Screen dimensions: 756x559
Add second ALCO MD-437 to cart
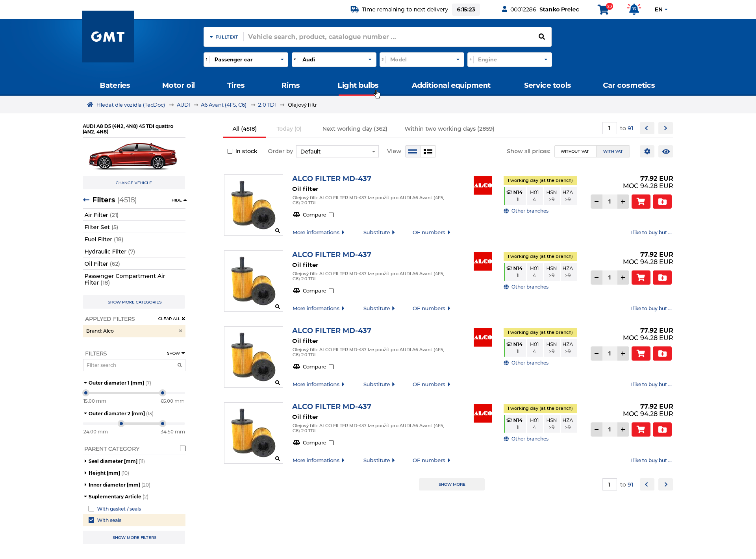[x=641, y=278]
